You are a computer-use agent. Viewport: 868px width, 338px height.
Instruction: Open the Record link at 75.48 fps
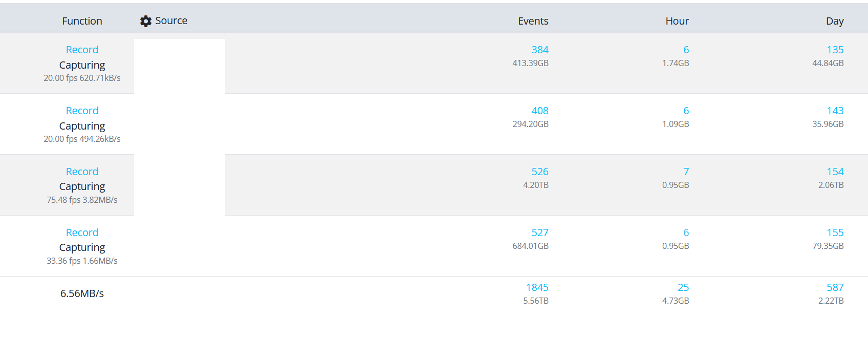click(82, 172)
